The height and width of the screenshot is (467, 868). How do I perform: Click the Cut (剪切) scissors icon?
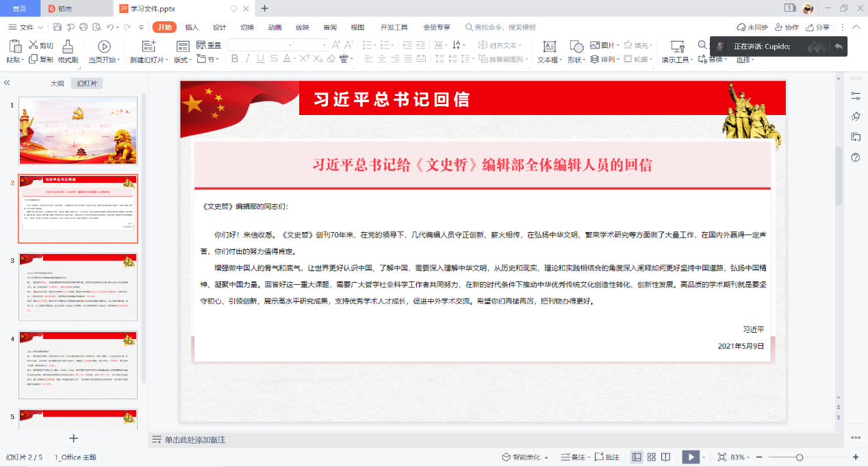pyautogui.click(x=33, y=45)
